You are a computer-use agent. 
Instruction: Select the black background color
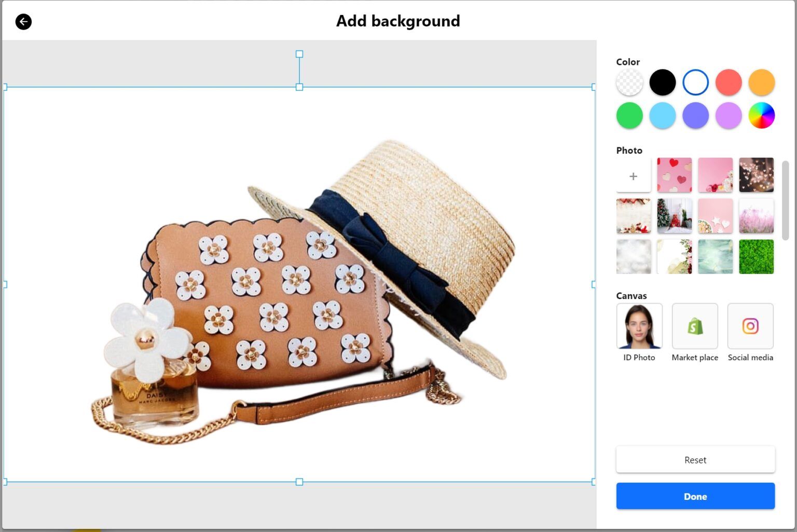click(x=663, y=82)
